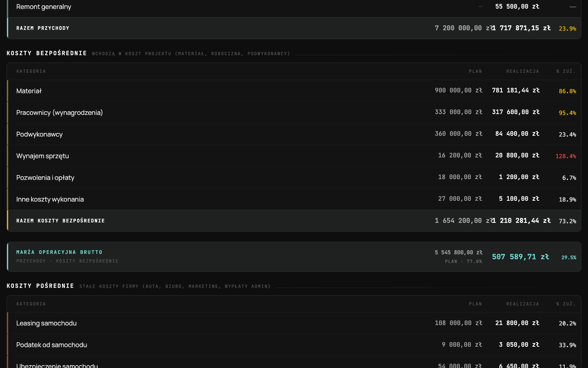Select the "RAZEM KOSZTY BEZPOŚREDNIE" total label
Screen dimensions: 588x368
tap(60, 221)
